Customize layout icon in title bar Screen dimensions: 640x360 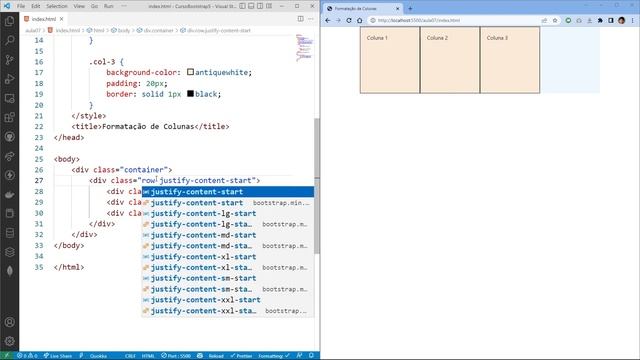click(x=269, y=6)
